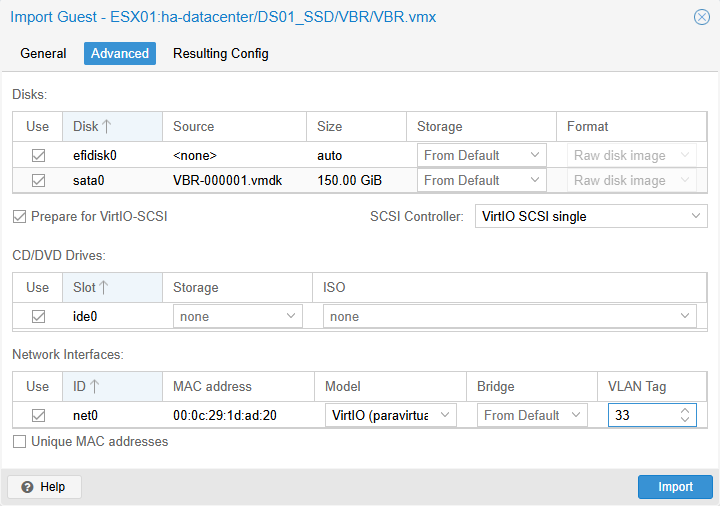720x506 pixels.
Task: Select the net0 interface ID
Action: pyautogui.click(x=85, y=416)
